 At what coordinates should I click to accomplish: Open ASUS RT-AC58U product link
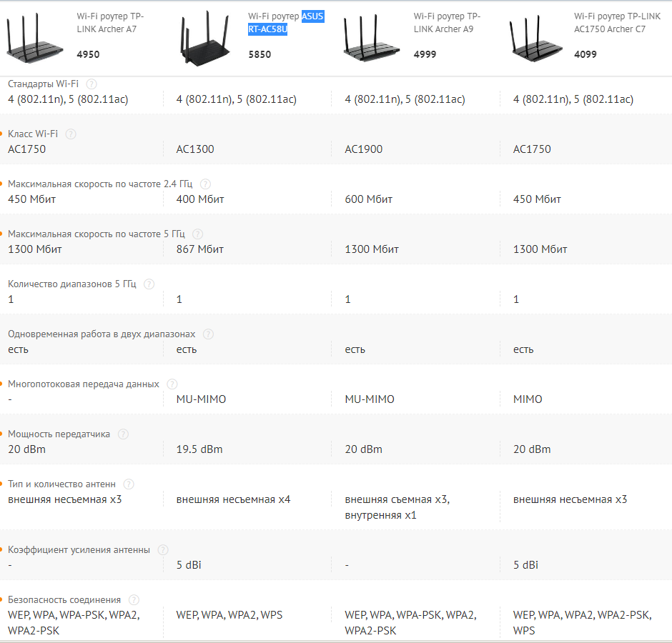[x=286, y=22]
